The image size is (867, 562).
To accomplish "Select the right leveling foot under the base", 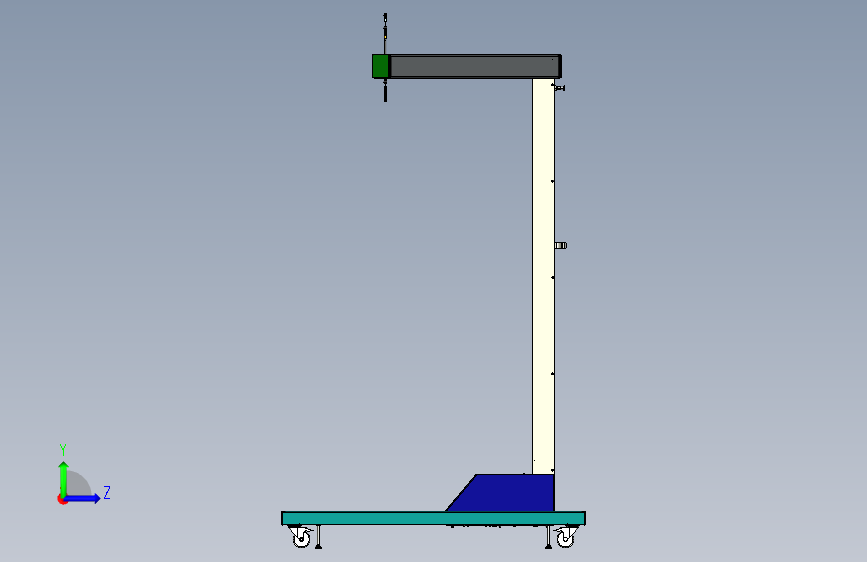I will click(549, 537).
